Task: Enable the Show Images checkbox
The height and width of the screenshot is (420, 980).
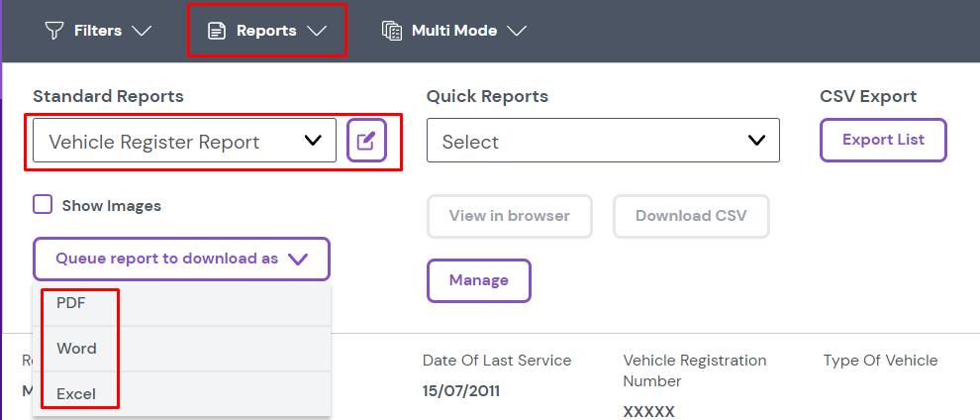Action: click(43, 205)
